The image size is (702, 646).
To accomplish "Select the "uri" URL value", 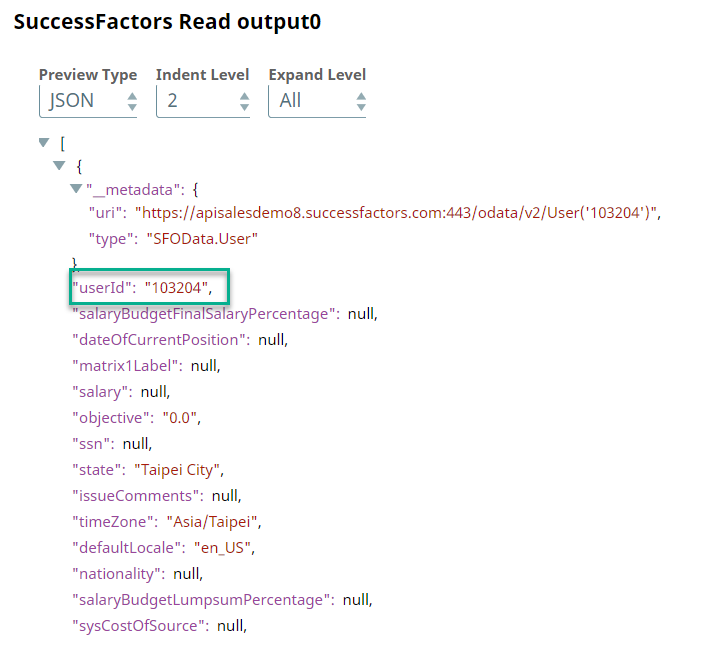I will point(396,213).
